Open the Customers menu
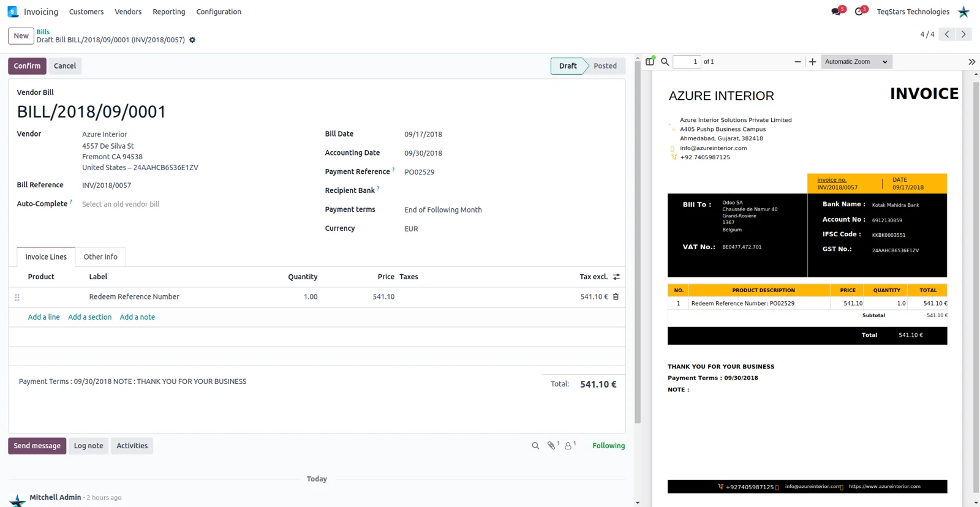 click(x=86, y=12)
